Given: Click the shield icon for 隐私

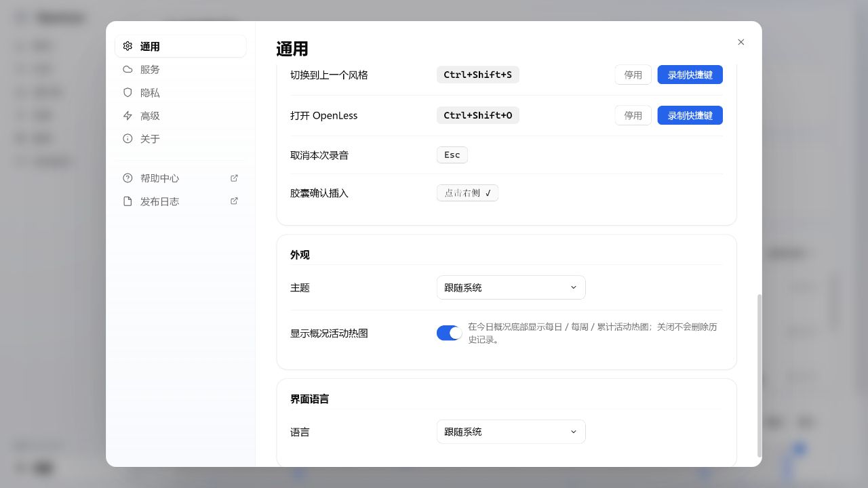Looking at the screenshot, I should point(127,93).
